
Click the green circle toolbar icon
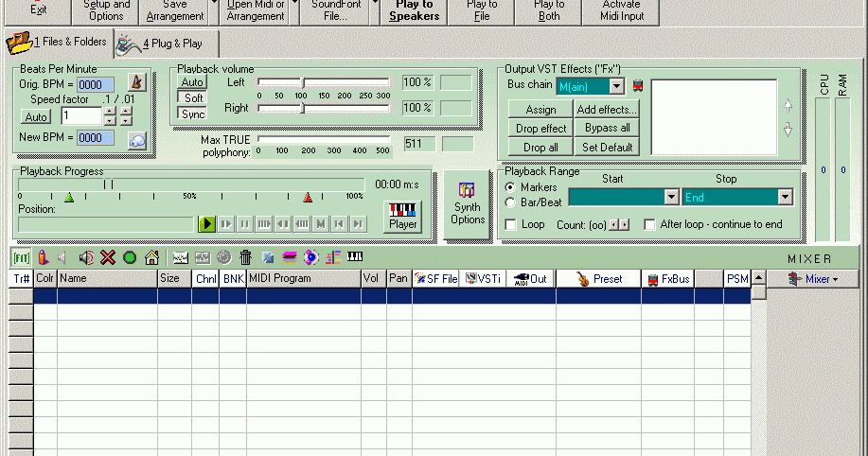click(130, 257)
